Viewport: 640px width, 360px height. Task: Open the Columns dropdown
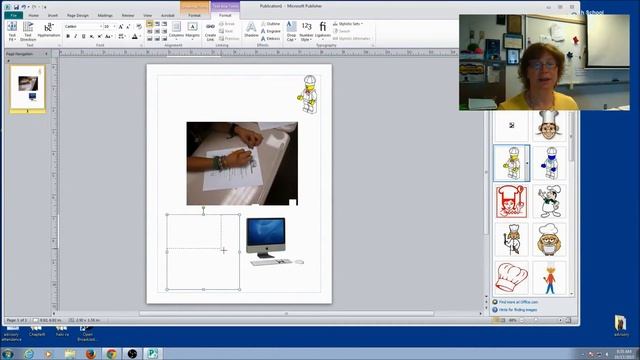[x=176, y=31]
